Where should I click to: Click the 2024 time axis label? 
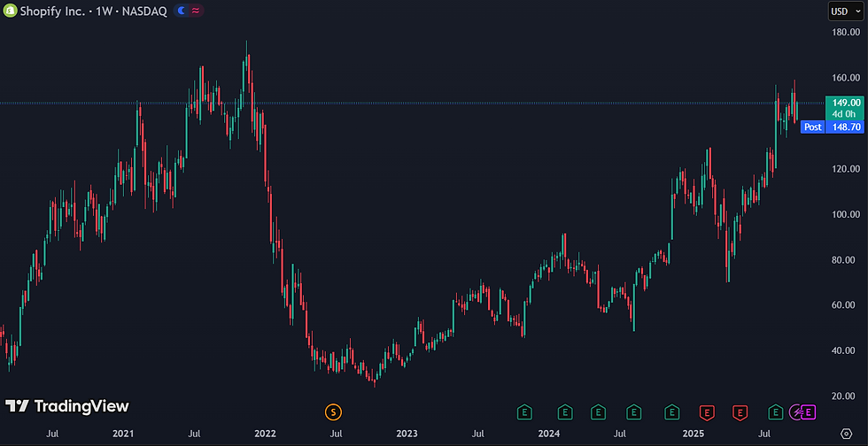(549, 434)
